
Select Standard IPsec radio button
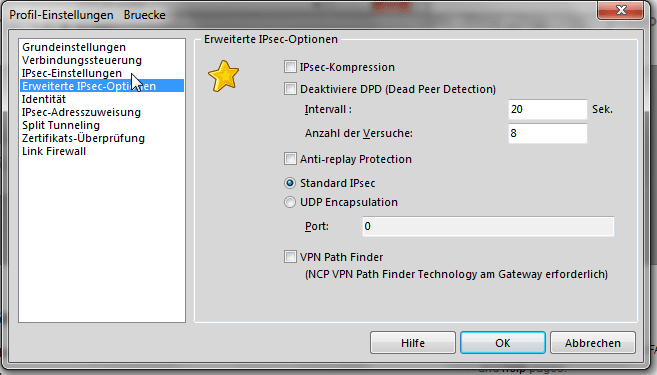[x=290, y=184]
